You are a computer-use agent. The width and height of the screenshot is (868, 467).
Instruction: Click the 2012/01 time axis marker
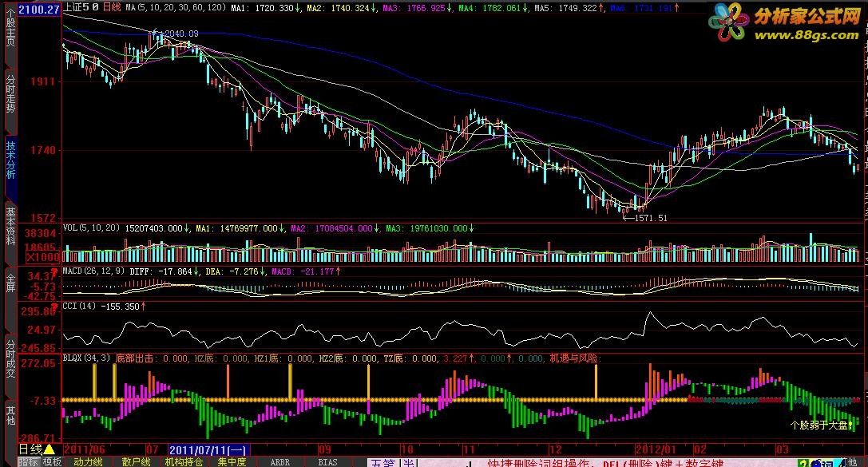656,449
